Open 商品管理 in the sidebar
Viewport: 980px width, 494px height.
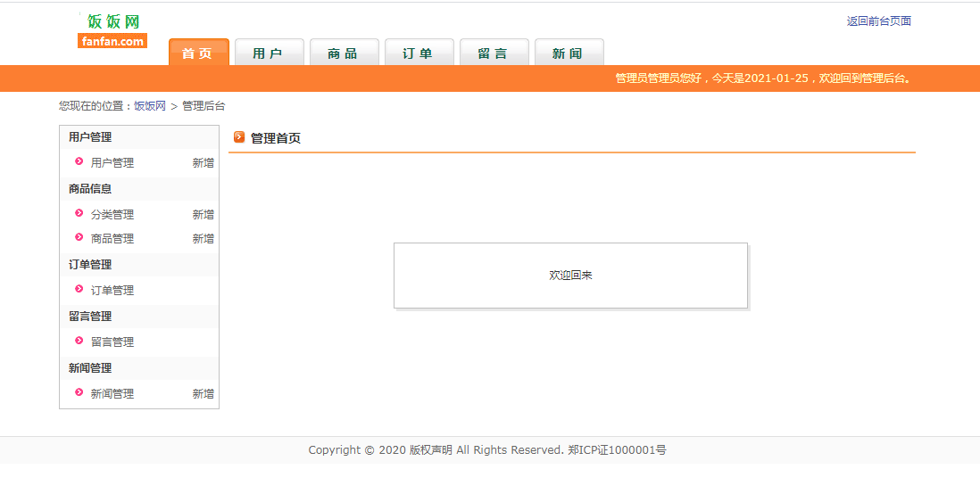[x=112, y=239]
